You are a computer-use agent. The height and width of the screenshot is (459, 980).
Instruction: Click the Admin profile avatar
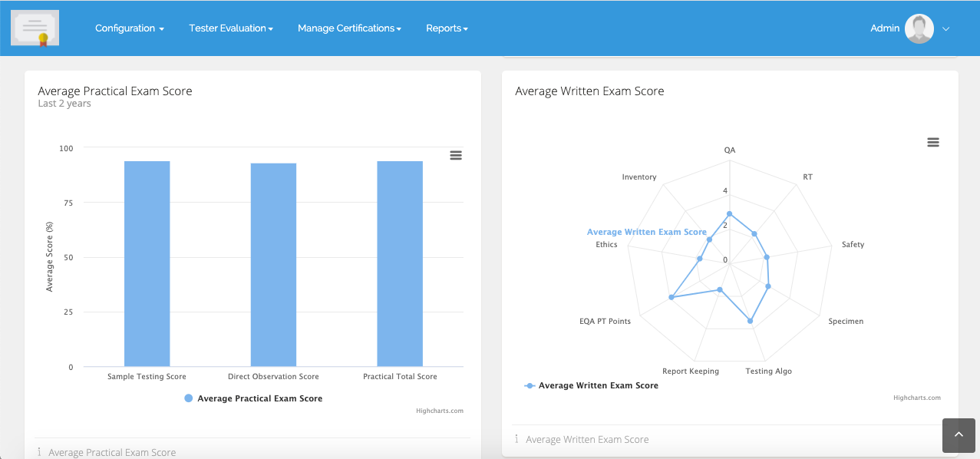918,28
